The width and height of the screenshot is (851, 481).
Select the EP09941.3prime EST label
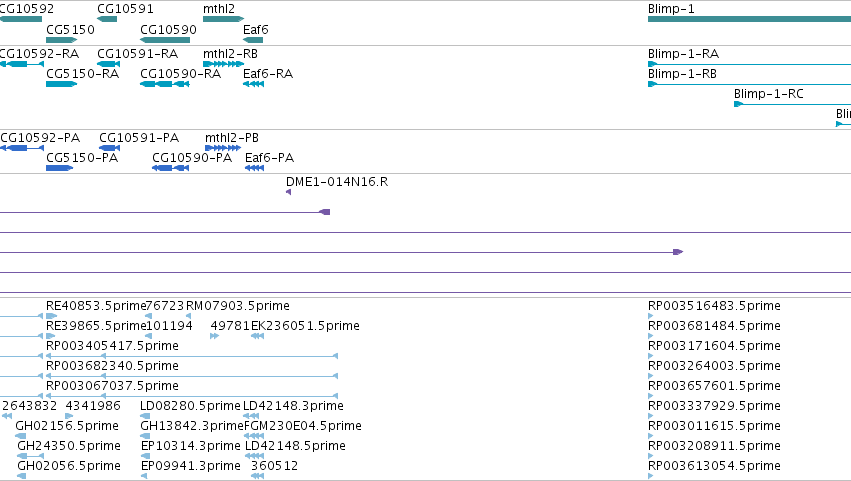click(x=190, y=466)
